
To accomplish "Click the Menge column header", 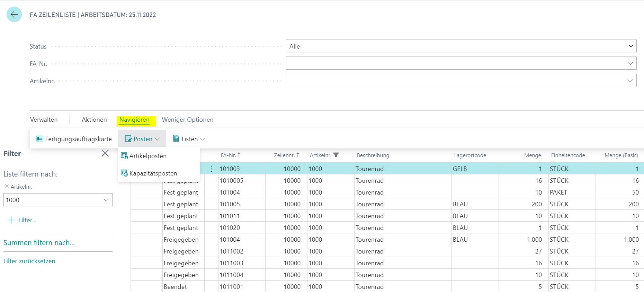I will pyautogui.click(x=533, y=155).
